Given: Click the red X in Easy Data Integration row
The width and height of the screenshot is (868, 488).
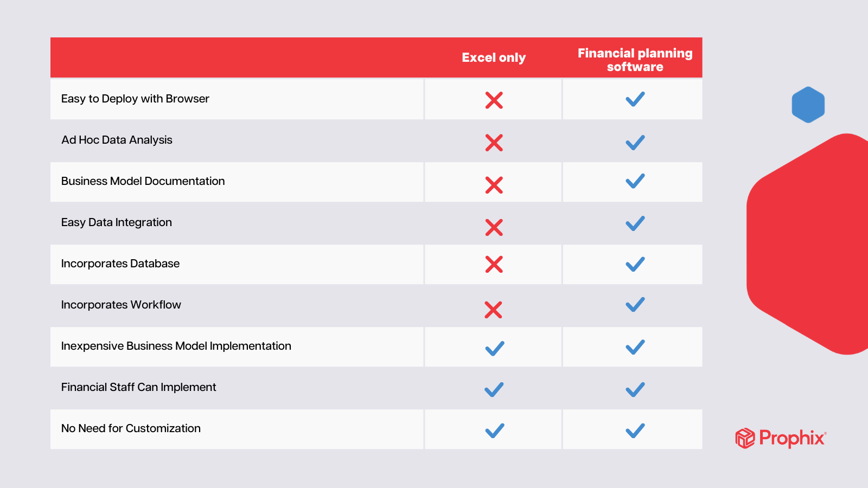Looking at the screenshot, I should (494, 227).
